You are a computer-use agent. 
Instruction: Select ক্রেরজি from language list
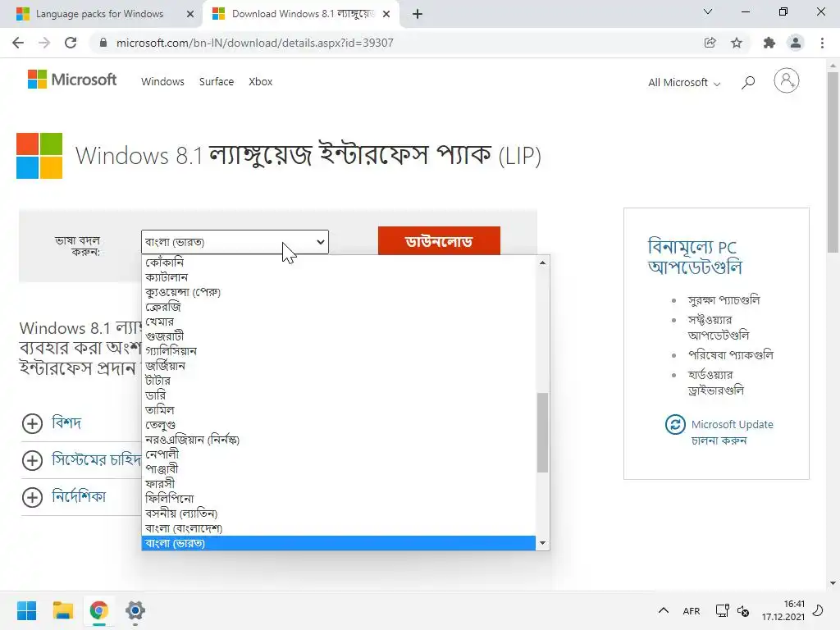coord(339,307)
